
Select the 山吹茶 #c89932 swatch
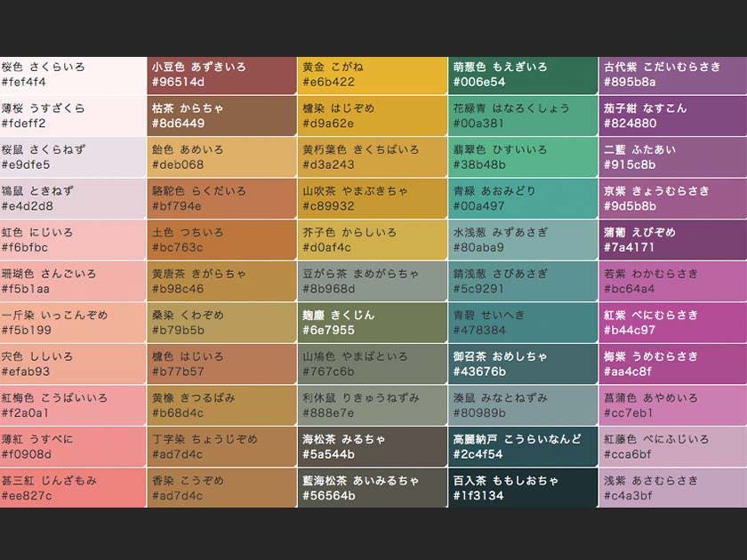(372, 198)
